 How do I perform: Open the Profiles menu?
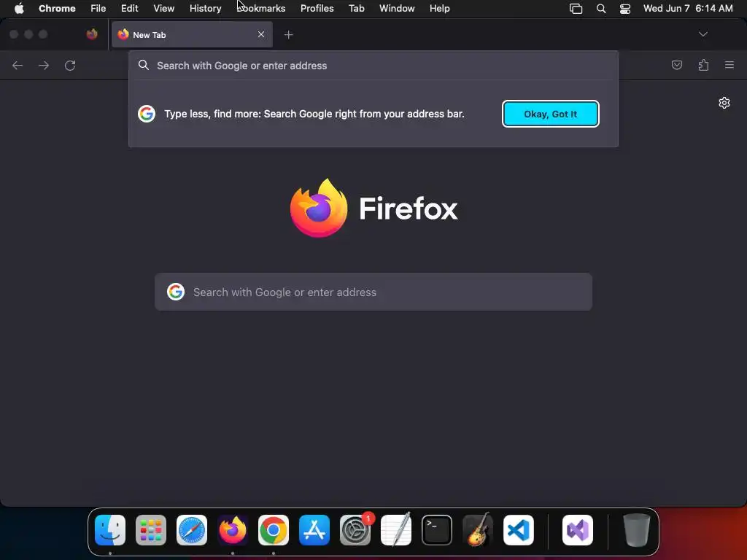[317, 9]
